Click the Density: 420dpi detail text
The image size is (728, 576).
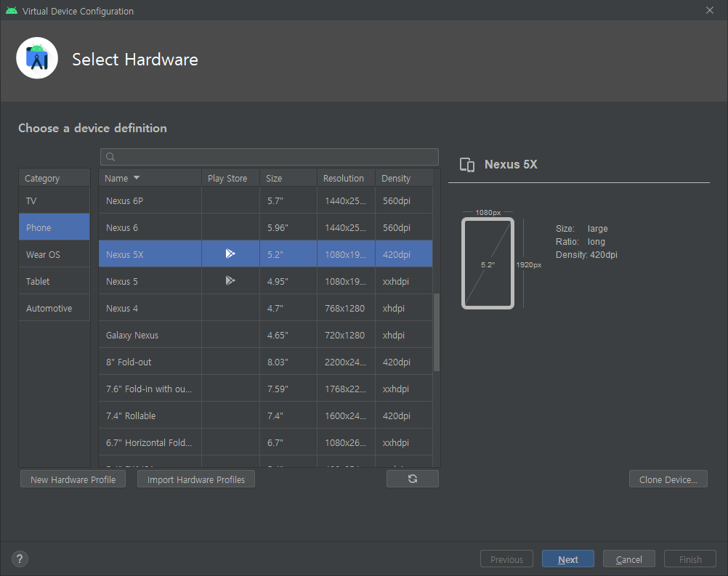pos(586,254)
